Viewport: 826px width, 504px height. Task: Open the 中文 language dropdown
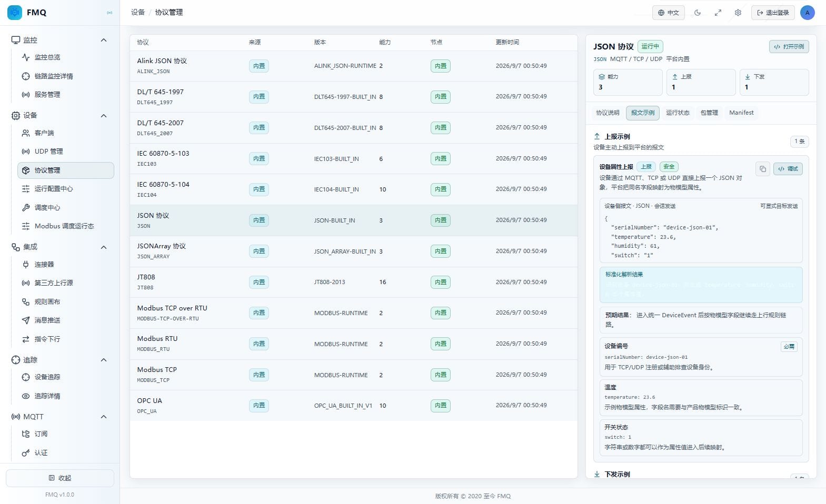(669, 13)
